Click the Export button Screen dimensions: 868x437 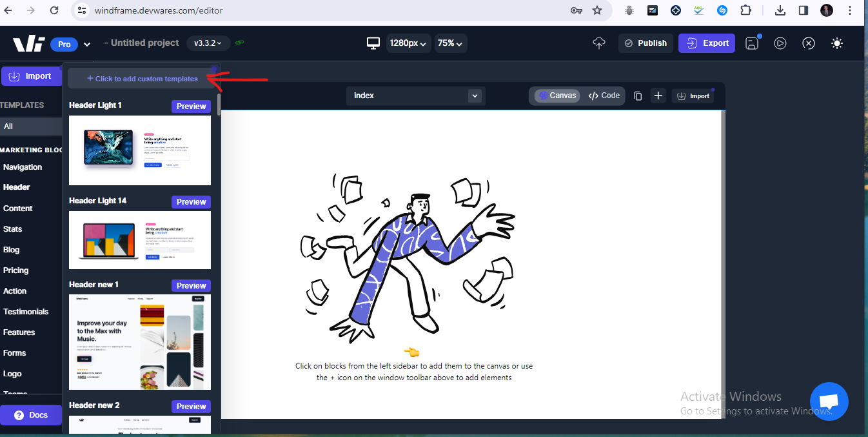(707, 43)
